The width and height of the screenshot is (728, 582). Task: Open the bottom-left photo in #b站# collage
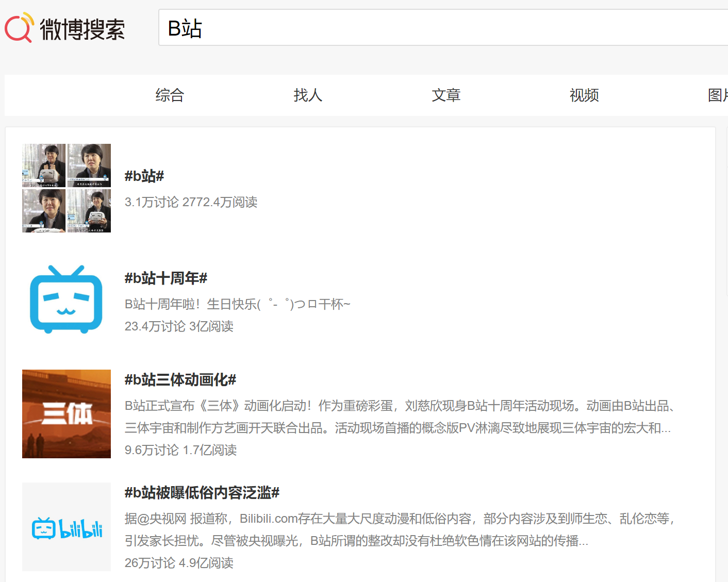point(44,211)
